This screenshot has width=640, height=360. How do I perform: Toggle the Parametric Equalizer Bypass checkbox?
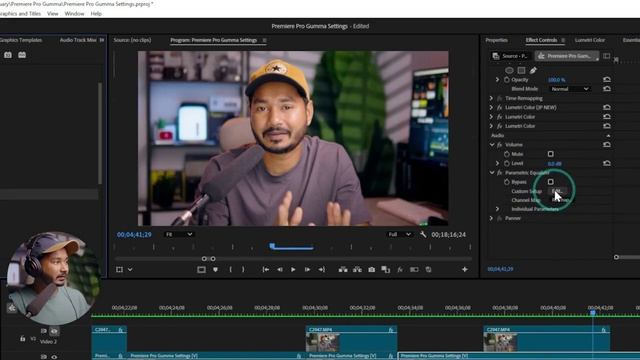pyautogui.click(x=551, y=182)
